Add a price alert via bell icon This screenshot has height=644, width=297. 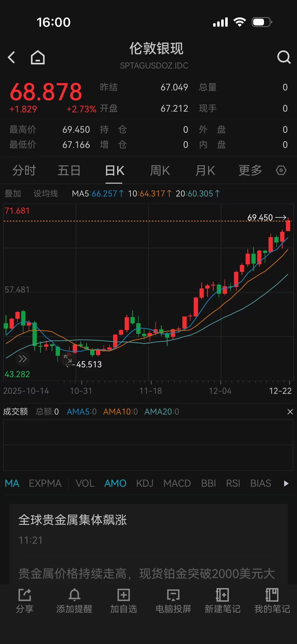[74, 601]
